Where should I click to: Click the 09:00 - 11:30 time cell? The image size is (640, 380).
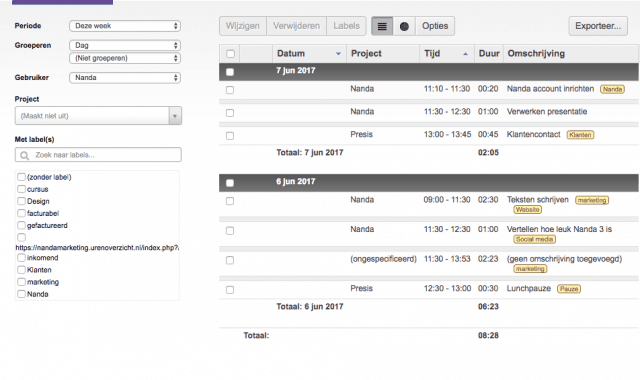pos(447,200)
